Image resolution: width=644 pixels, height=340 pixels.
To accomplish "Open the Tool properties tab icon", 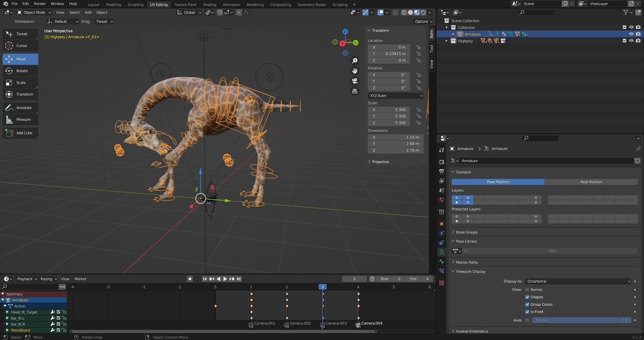I will 442,150.
